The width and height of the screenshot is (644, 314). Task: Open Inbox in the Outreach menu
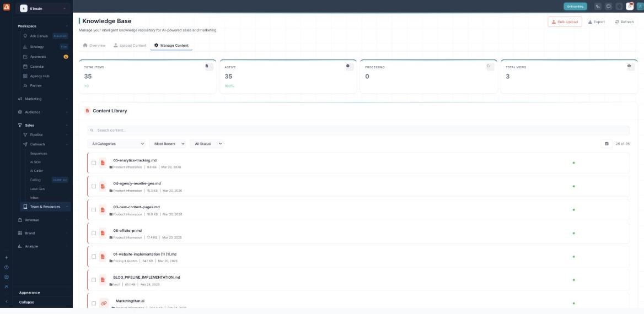point(34,198)
